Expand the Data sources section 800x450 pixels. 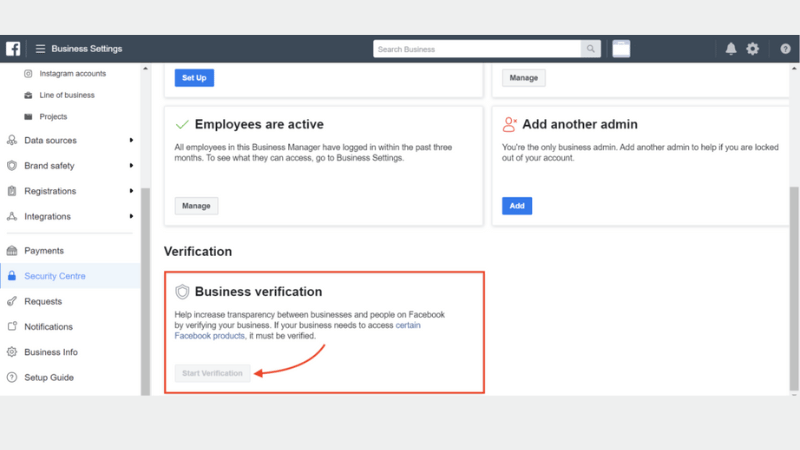pos(131,140)
